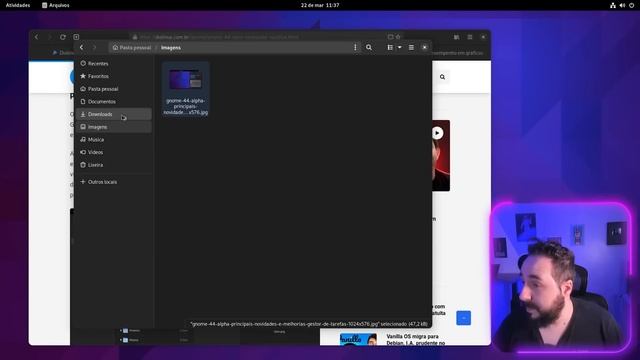Play video thumbnail on the webpage

click(x=437, y=133)
